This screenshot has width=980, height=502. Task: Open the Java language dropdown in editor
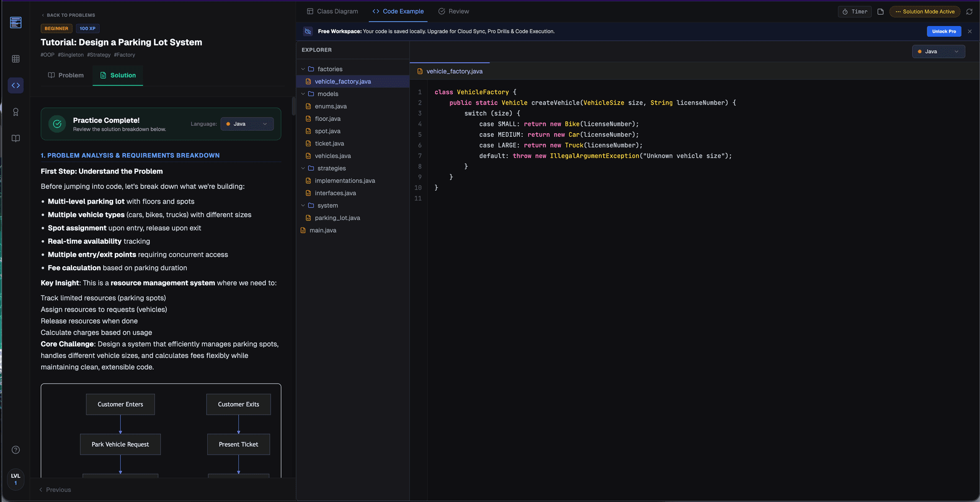pos(938,52)
